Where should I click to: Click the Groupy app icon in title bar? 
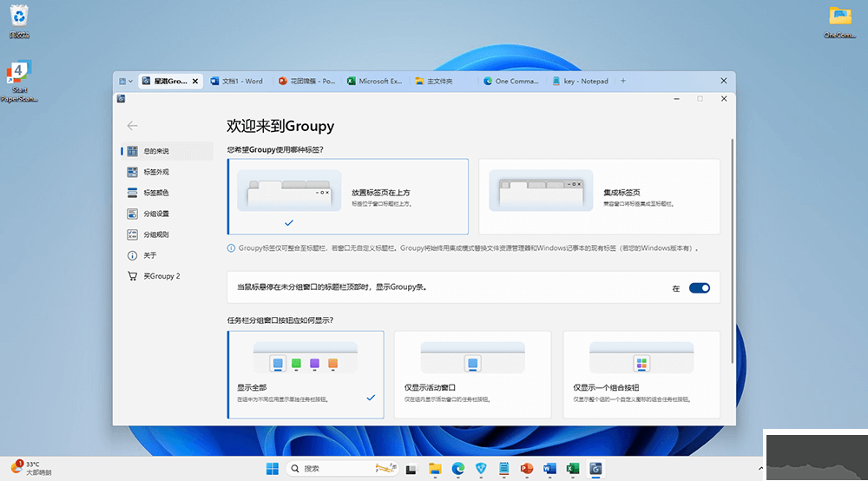[121, 98]
